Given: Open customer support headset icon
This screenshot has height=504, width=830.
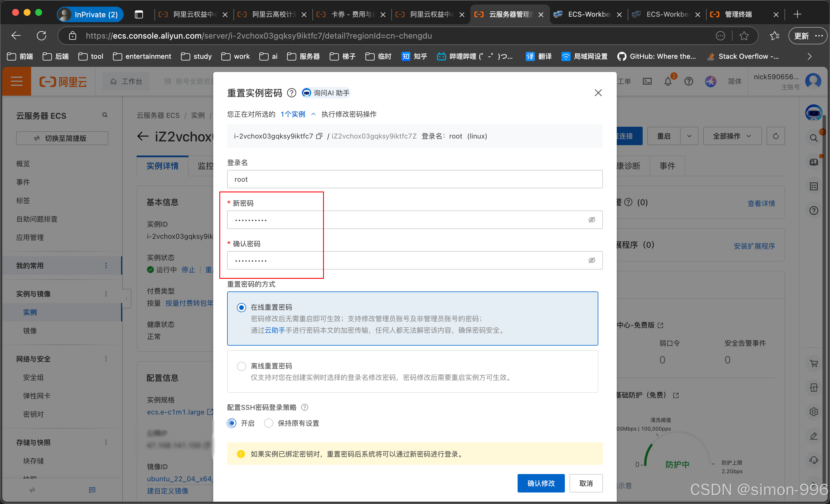Looking at the screenshot, I should pyautogui.click(x=814, y=460).
